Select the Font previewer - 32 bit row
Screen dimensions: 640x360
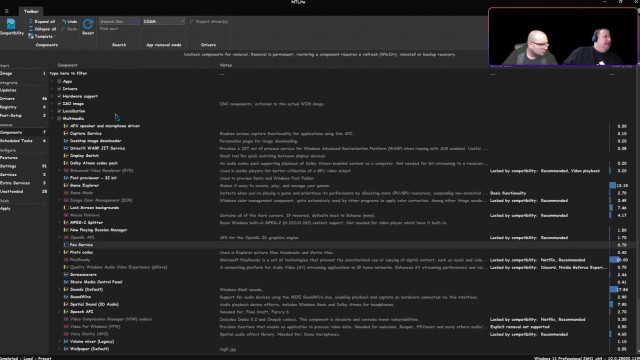93,178
